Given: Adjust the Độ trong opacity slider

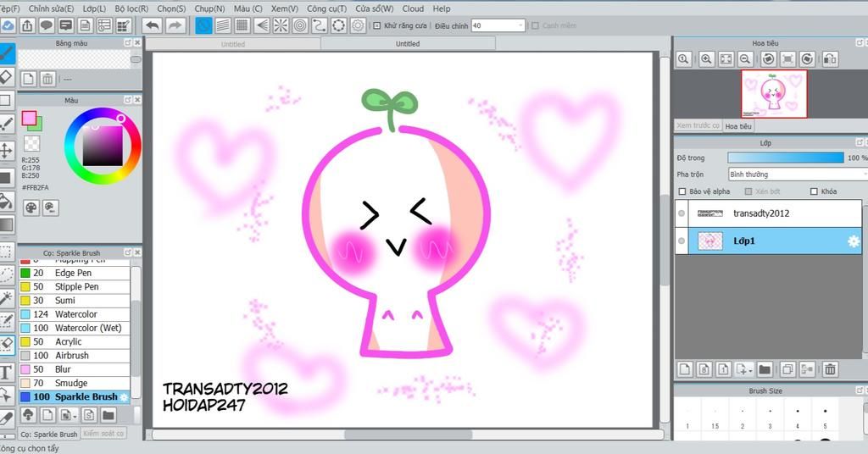Looking at the screenshot, I should pyautogui.click(x=786, y=158).
